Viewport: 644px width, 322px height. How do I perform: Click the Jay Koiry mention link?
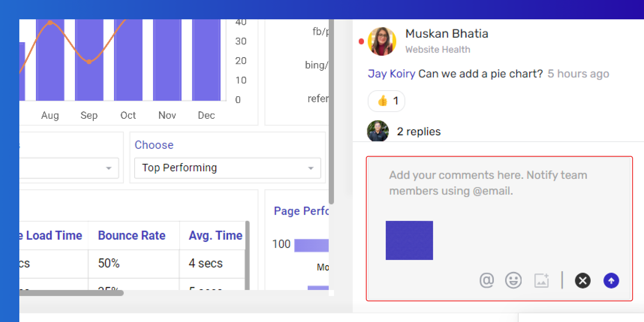(x=392, y=74)
